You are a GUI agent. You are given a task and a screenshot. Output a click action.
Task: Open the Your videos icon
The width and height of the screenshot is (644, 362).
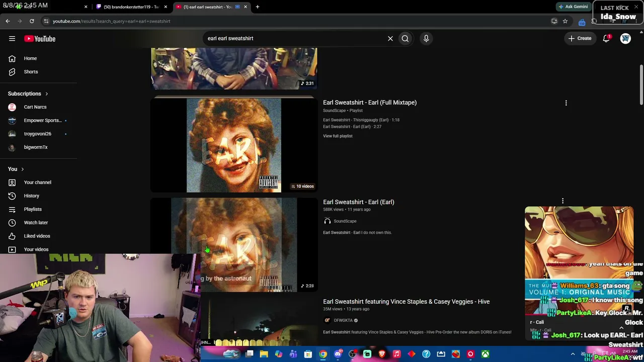[12, 249]
